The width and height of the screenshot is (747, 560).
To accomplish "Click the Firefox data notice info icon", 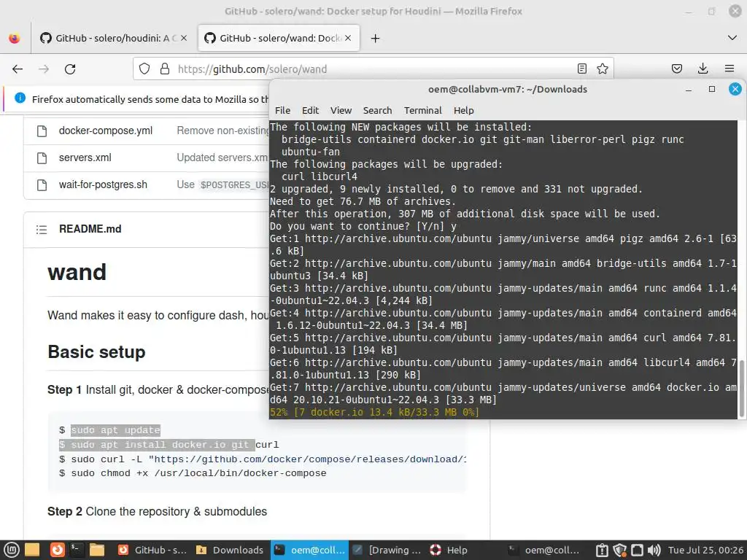I will tap(20, 98).
